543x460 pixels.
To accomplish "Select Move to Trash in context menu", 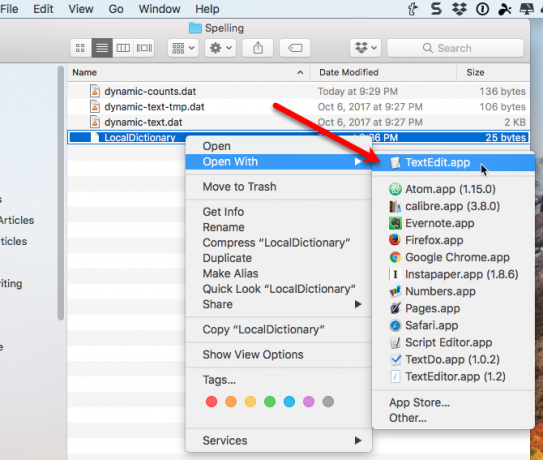I will (240, 187).
